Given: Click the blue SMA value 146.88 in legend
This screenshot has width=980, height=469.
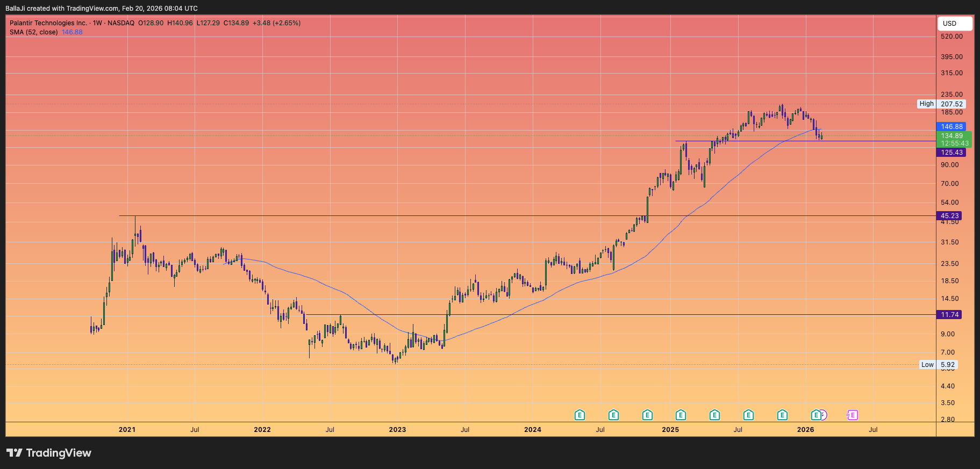Looking at the screenshot, I should [x=72, y=32].
